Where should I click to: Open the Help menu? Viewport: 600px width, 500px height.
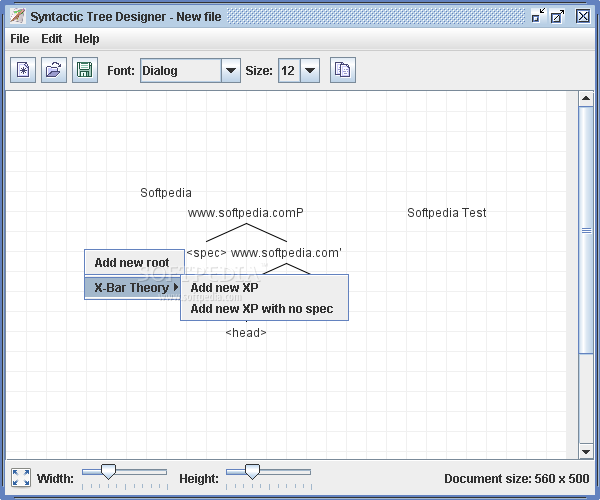pyautogui.click(x=87, y=39)
